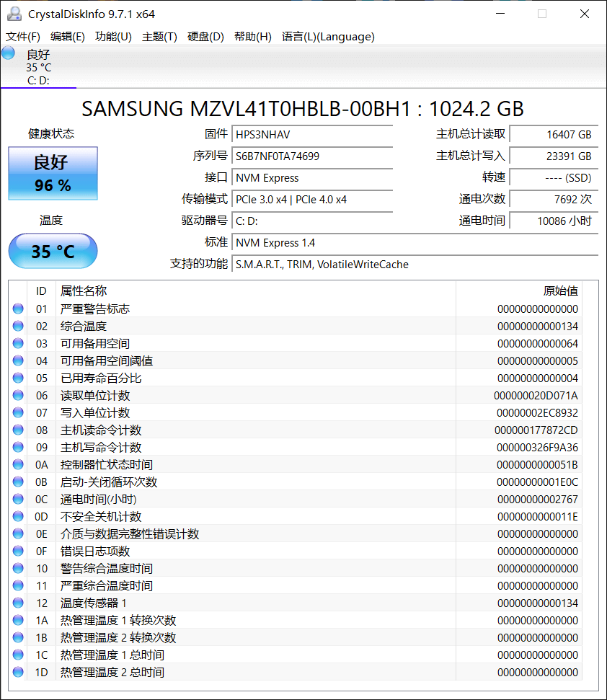
Task: Click the host total writes value 23391 GB
Action: [554, 156]
